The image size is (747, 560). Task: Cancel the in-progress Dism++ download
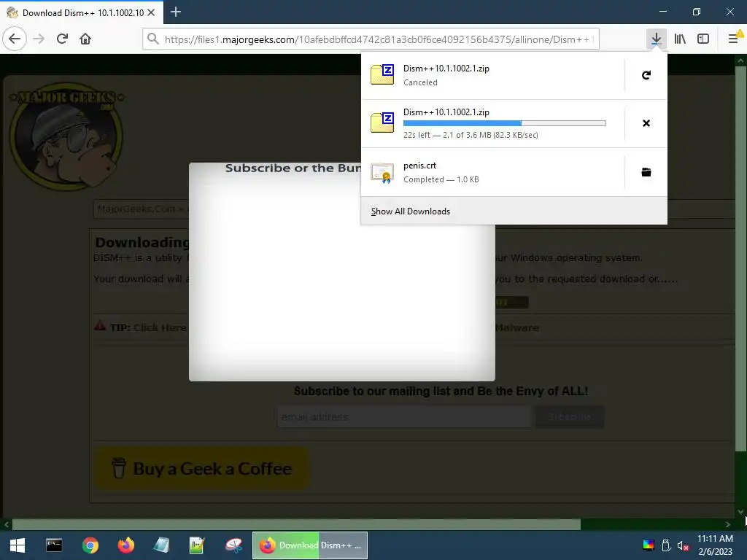646,123
